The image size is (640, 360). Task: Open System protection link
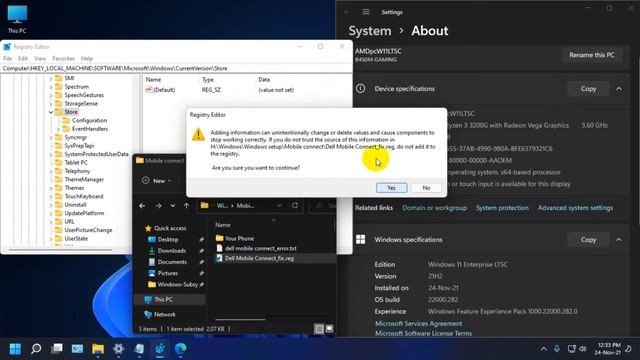click(x=502, y=208)
